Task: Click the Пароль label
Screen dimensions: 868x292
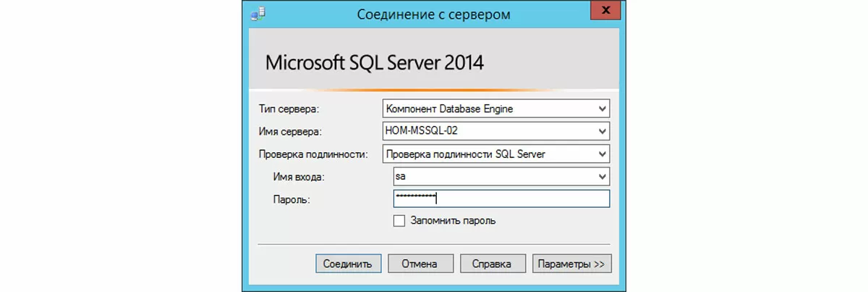Action: [x=292, y=199]
